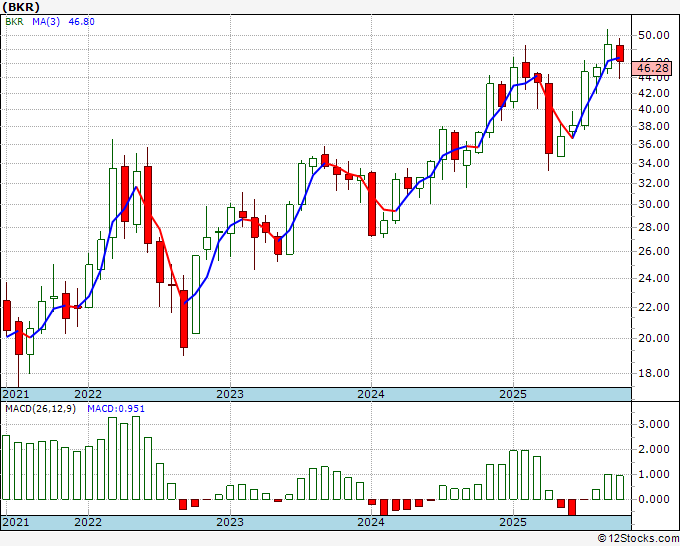
Task: Click the most recent red candlestick
Action: click(x=620, y=53)
